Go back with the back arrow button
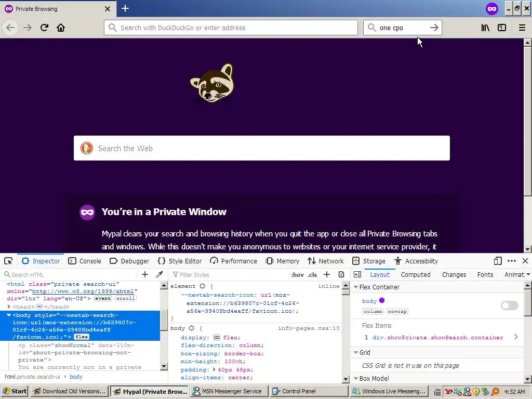This screenshot has height=399, width=532. [x=10, y=28]
